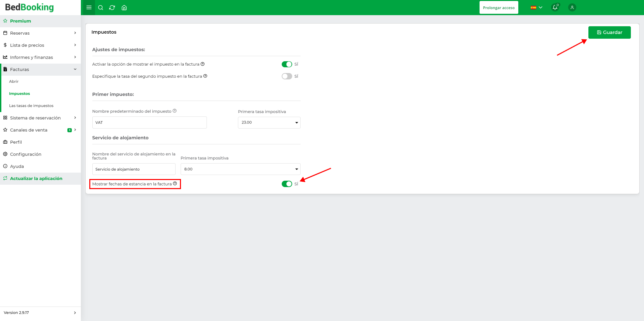Click the refresh icon in the green toolbar
The width and height of the screenshot is (644, 321).
coord(112,7)
